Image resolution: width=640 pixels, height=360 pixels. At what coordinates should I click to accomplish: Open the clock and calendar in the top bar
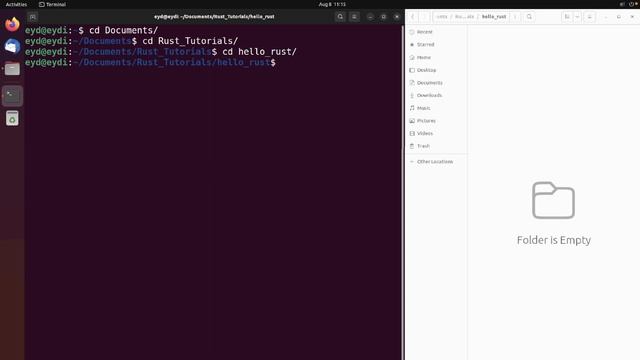pos(332,4)
